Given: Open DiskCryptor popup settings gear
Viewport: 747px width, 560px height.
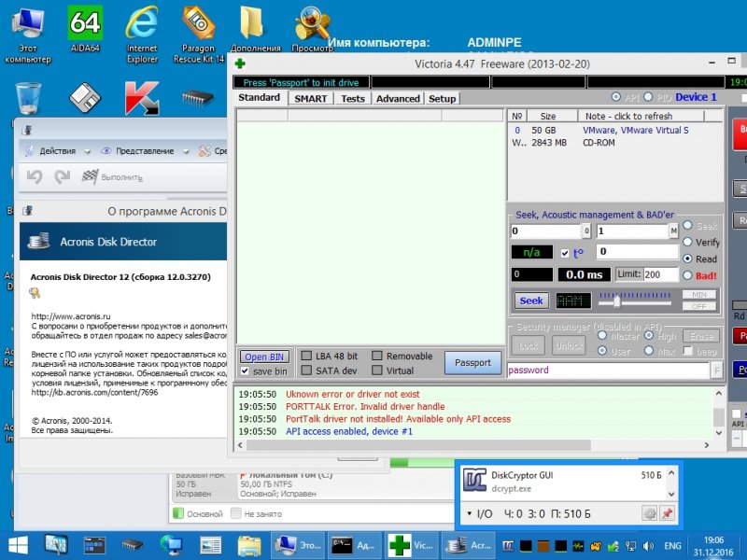Looking at the screenshot, I should pyautogui.click(x=650, y=514).
